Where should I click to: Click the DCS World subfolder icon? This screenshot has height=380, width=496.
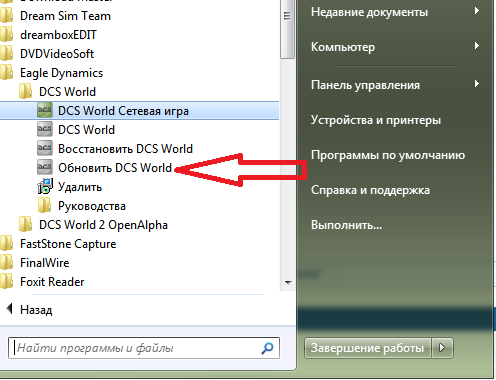coord(26,91)
